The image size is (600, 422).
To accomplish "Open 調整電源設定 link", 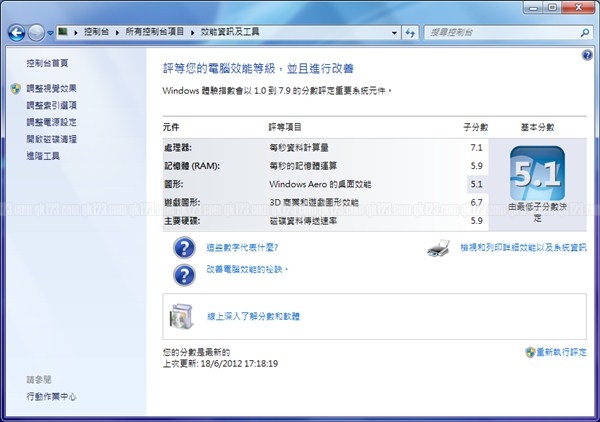I will (52, 122).
